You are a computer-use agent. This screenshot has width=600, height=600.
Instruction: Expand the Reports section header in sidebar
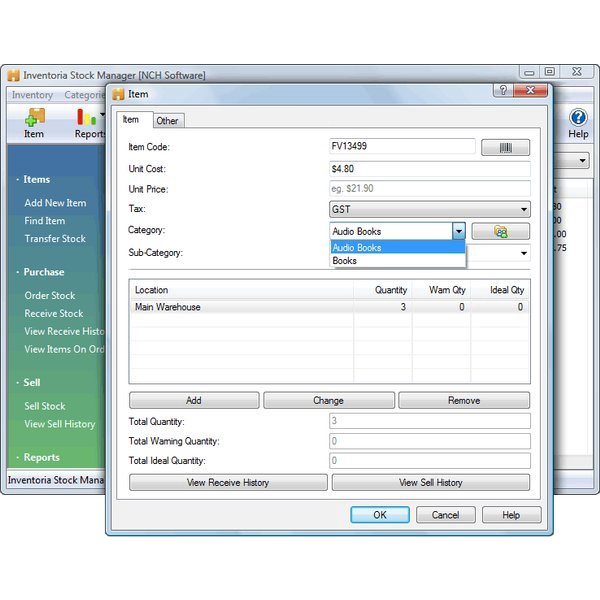point(41,457)
